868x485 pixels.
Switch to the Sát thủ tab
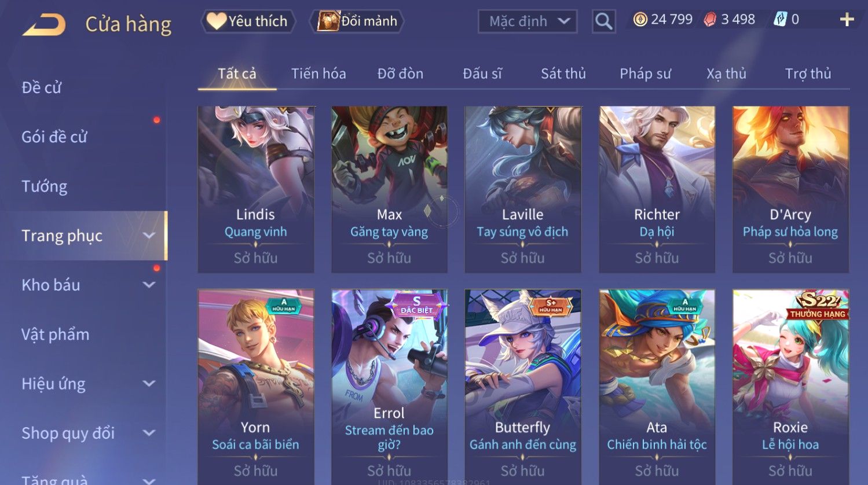coord(563,74)
